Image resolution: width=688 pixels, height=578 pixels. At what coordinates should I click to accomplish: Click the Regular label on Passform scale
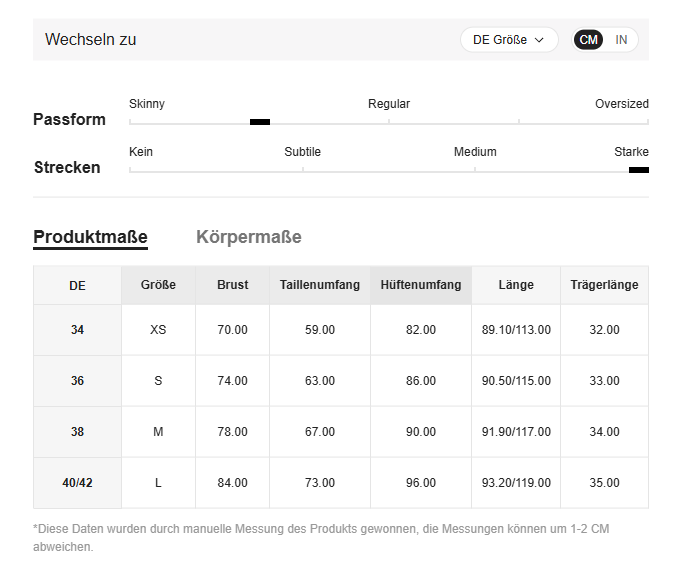(389, 104)
